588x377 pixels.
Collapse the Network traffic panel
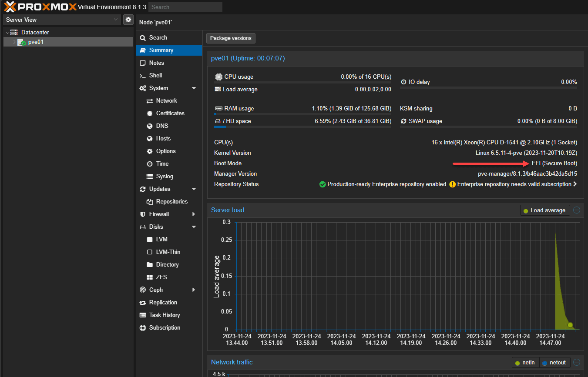click(577, 362)
